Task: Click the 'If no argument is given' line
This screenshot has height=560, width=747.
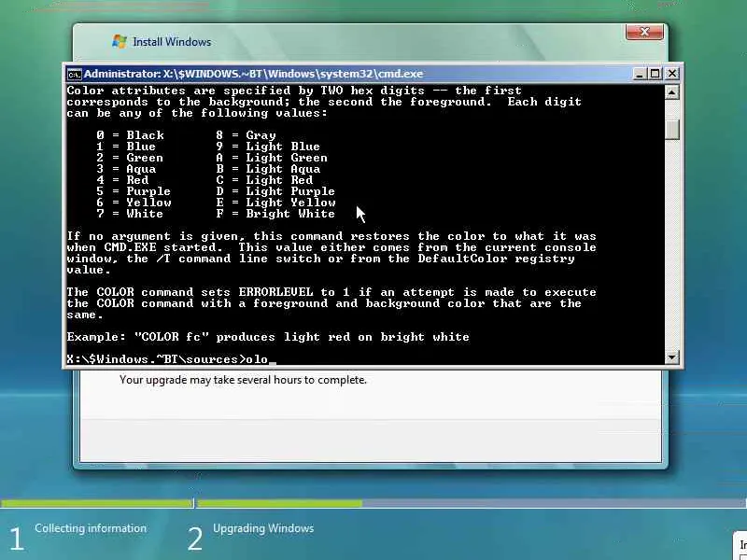Action: 331,236
